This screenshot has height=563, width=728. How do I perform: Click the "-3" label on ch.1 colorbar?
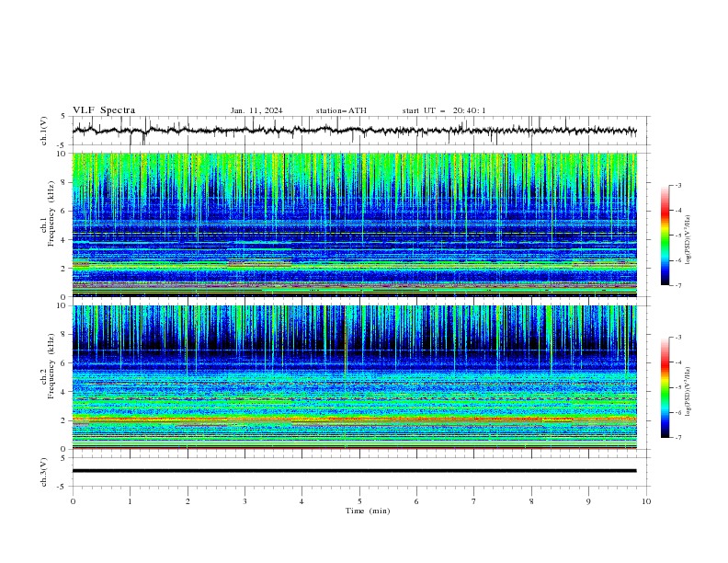[x=678, y=185]
